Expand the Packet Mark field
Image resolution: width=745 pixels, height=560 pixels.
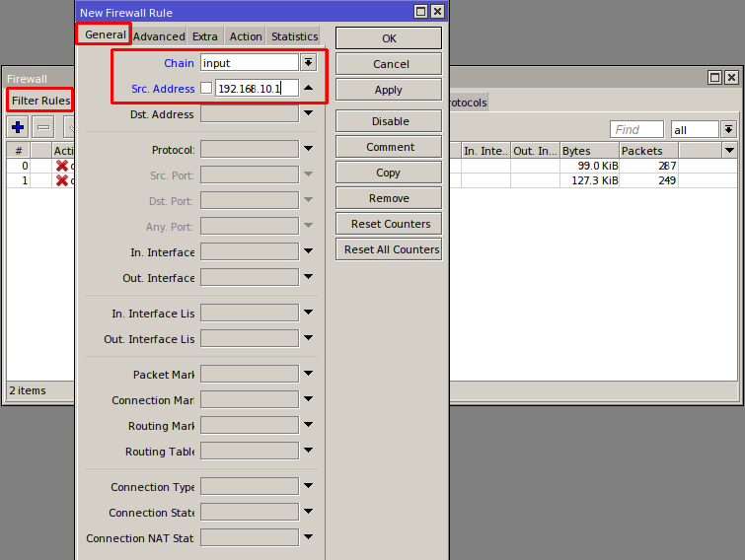[x=308, y=374]
